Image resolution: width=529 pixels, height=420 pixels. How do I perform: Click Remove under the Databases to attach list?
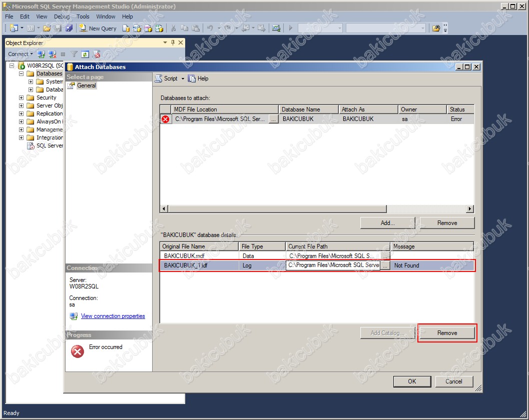point(447,223)
